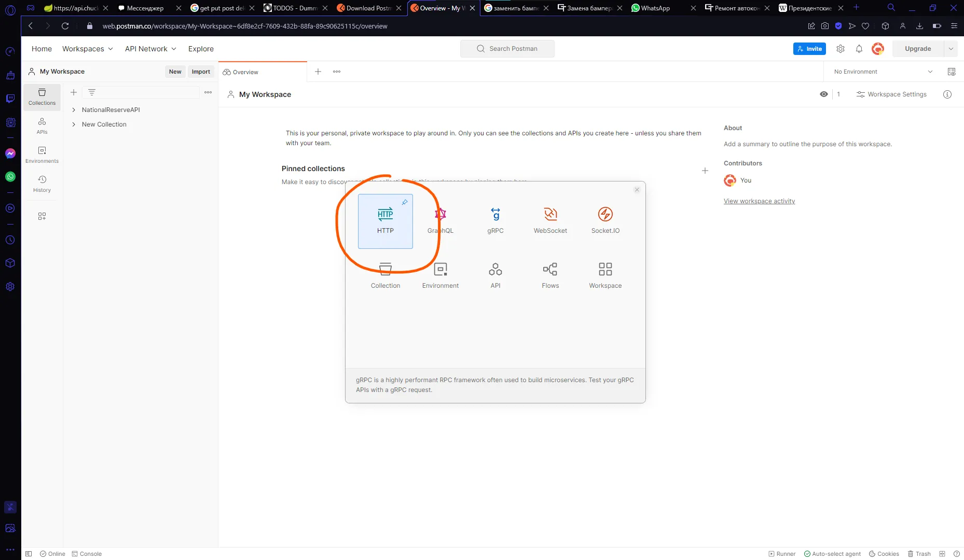The width and height of the screenshot is (964, 560).
Task: Create a new Collection from dialog
Action: click(385, 276)
